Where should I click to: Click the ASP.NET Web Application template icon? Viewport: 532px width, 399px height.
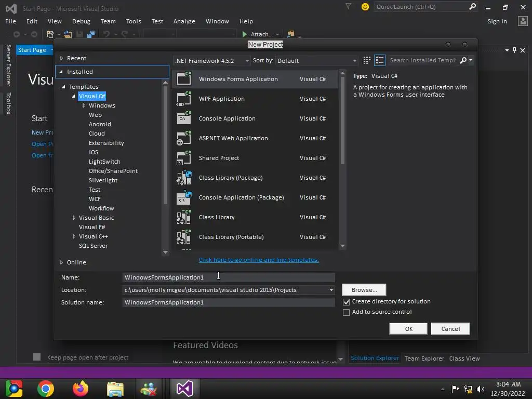tap(184, 138)
